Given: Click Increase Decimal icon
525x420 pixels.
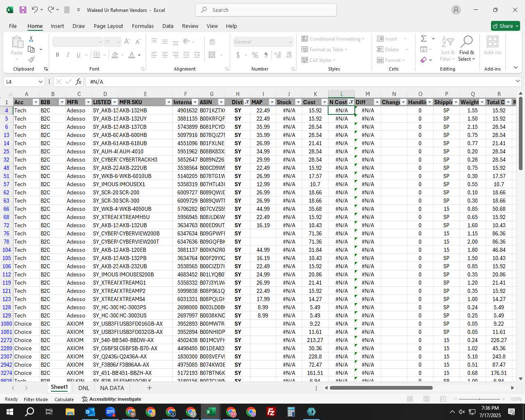Looking at the screenshot, I should pos(278,55).
